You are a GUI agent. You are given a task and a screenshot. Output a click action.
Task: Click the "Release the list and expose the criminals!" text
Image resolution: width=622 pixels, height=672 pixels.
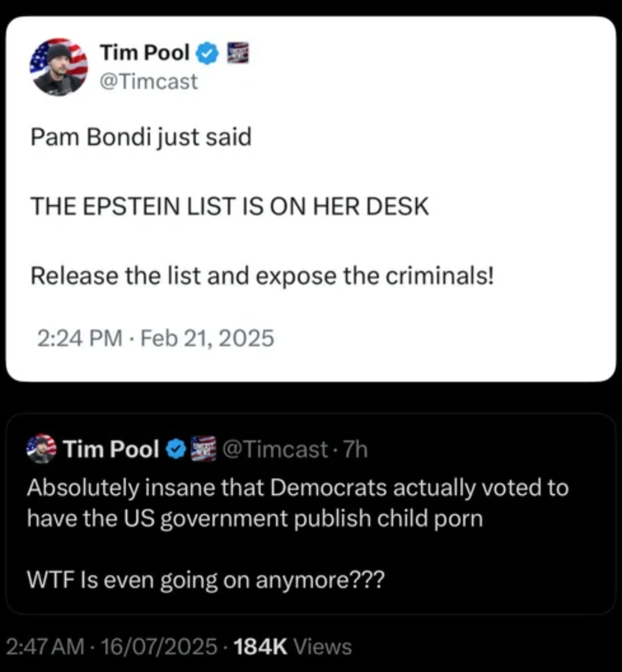[261, 276]
